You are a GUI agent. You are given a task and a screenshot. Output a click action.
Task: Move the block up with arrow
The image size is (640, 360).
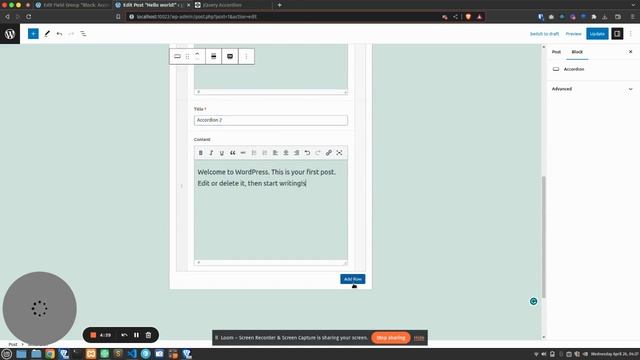click(197, 53)
